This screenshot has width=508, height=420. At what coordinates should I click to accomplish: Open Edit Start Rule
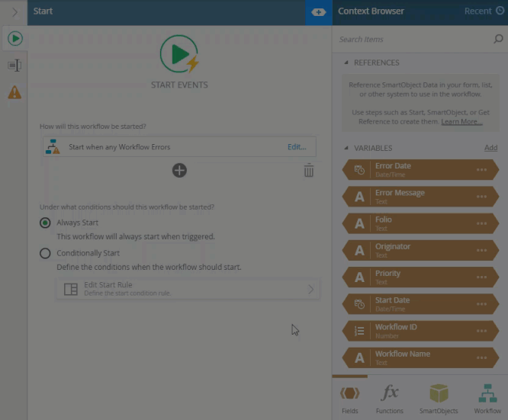coord(188,289)
